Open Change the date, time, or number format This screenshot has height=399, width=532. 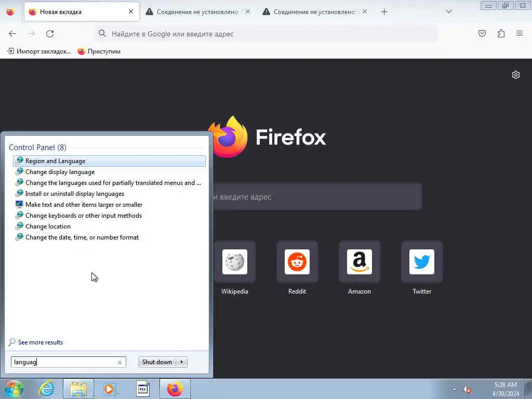click(x=109, y=237)
